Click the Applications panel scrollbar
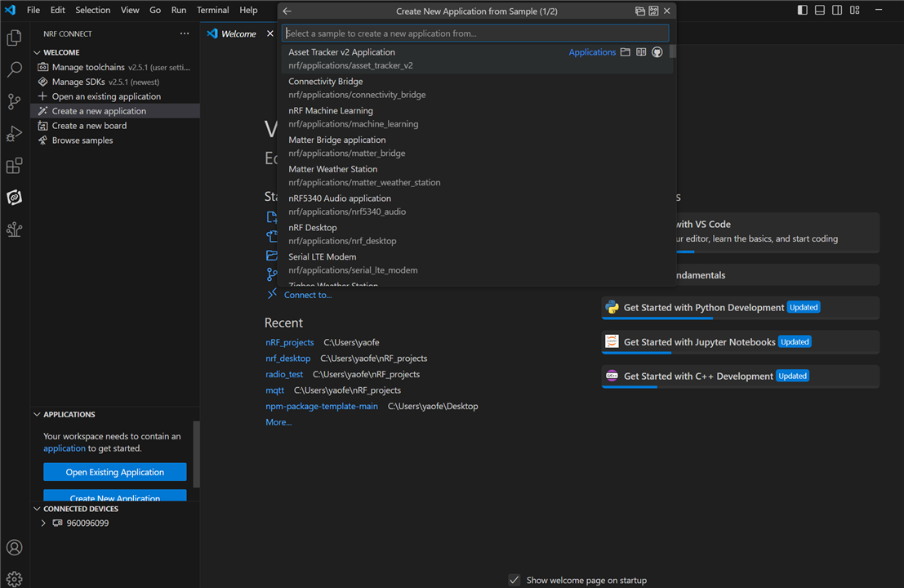This screenshot has height=588, width=904. [197, 453]
